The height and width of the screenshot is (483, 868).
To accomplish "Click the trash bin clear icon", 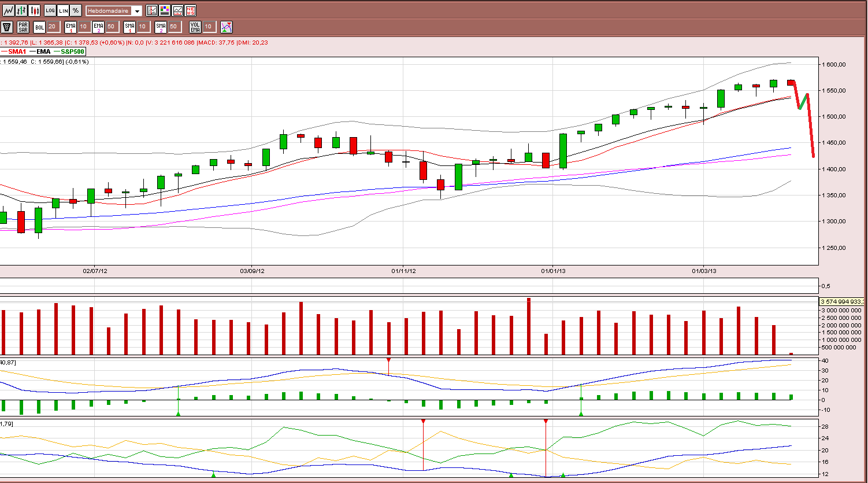I will [7, 27].
